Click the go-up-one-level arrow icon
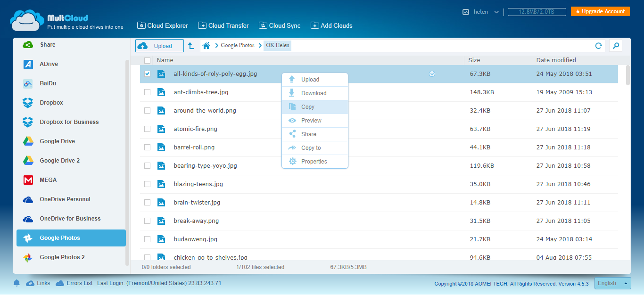This screenshot has width=644, height=295. coord(191,46)
